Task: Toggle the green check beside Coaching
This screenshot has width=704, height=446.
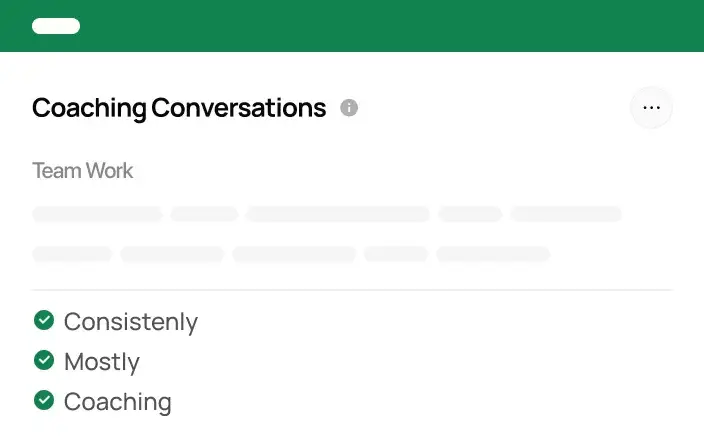Action: [43, 400]
